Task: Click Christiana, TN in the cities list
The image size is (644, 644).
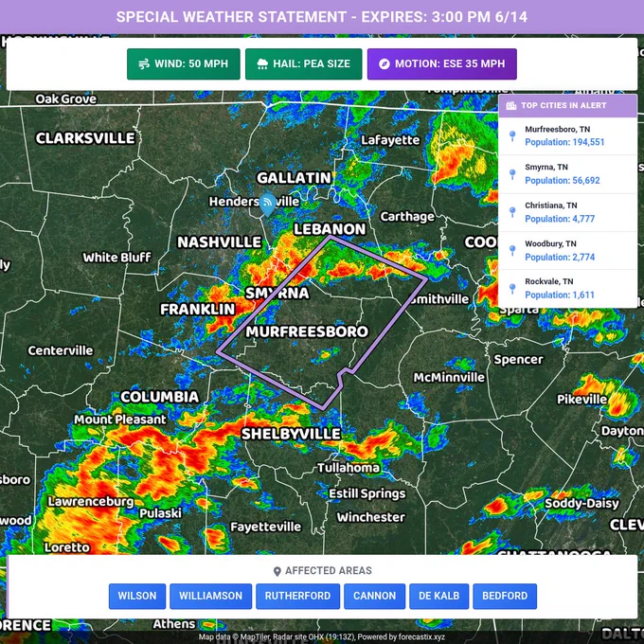Action: pyautogui.click(x=551, y=206)
